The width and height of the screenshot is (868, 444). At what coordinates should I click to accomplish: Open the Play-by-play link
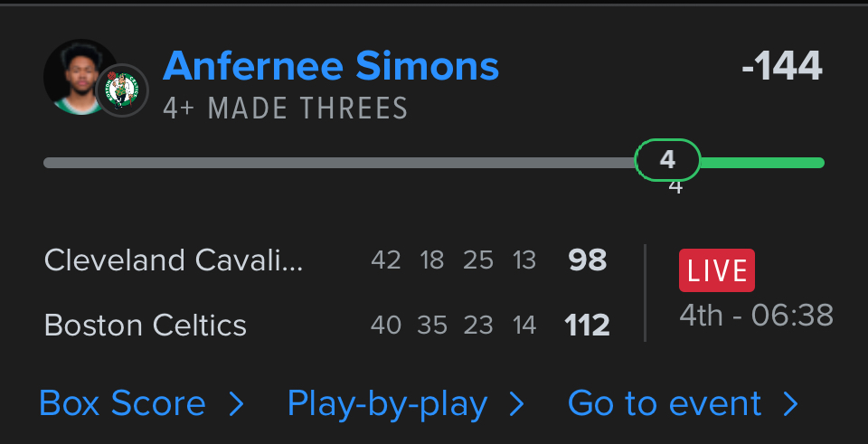pos(387,403)
